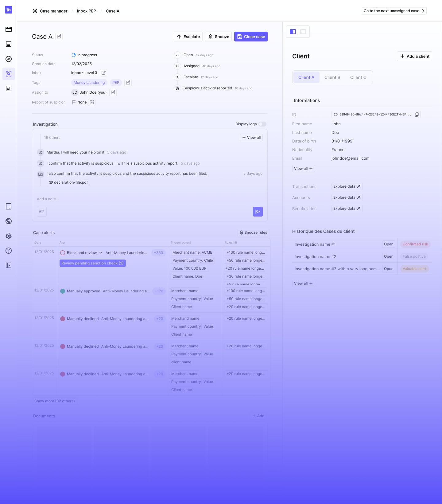The height and width of the screenshot is (504, 442).
Task: Click into the Add a note field
Action: pyautogui.click(x=150, y=199)
